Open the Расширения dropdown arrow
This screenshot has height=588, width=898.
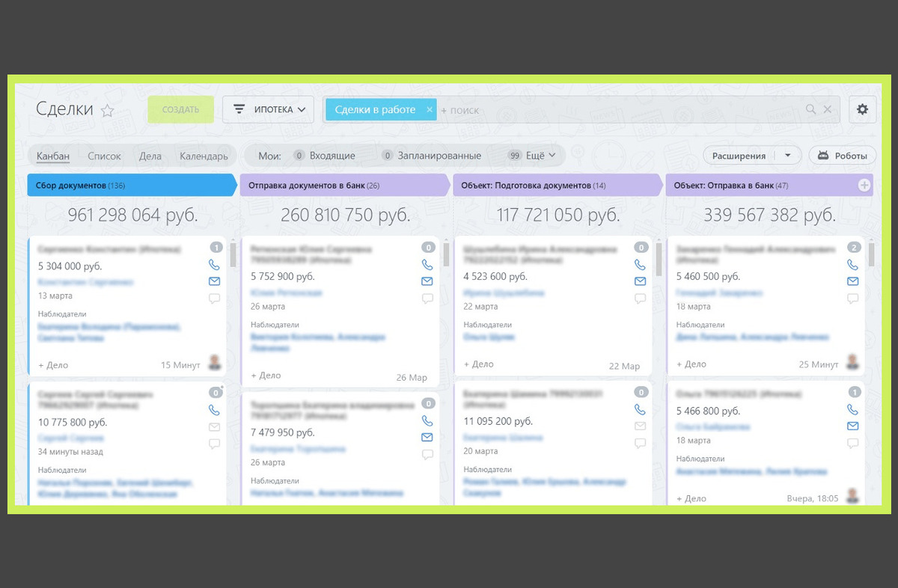tap(787, 156)
